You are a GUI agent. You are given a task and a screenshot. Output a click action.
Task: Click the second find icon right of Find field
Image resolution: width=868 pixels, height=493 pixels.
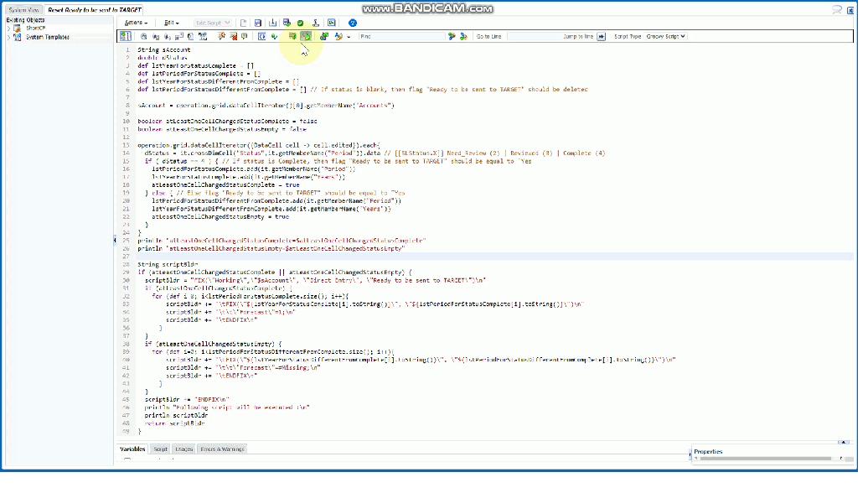[463, 37]
